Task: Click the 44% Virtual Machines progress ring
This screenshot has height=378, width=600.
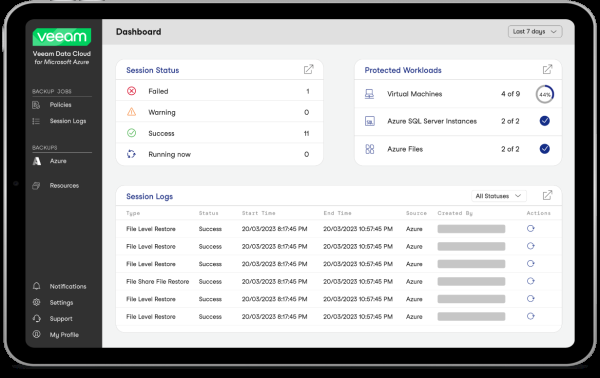Action: click(545, 94)
